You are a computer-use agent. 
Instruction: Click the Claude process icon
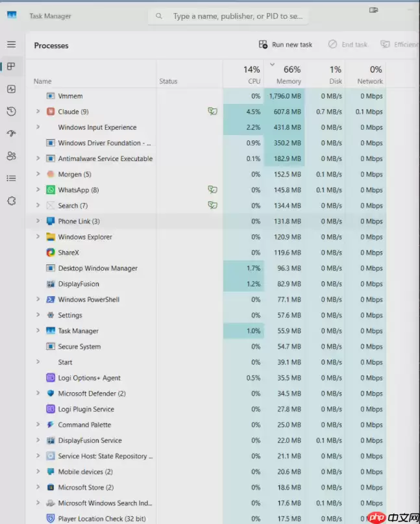point(51,112)
